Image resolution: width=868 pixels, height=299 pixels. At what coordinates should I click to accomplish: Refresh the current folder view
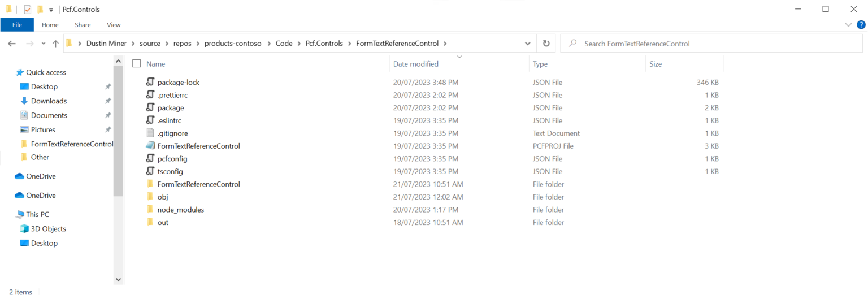(x=546, y=44)
